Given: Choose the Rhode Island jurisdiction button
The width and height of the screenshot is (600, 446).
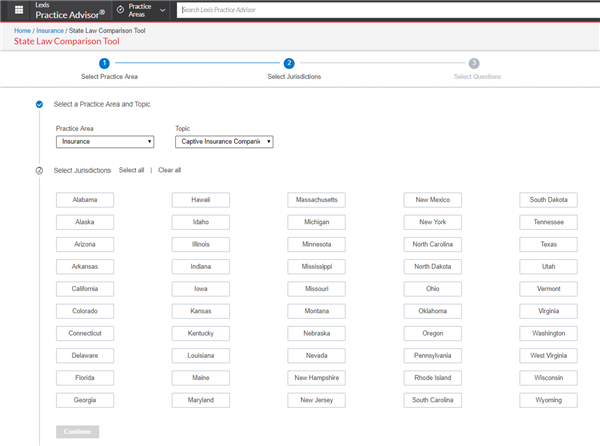Looking at the screenshot, I should tap(433, 378).
